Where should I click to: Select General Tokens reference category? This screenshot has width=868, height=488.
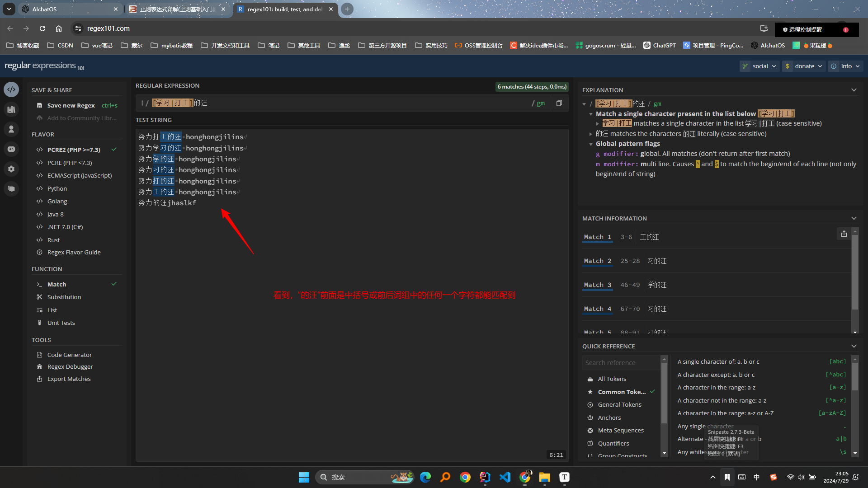[621, 404]
